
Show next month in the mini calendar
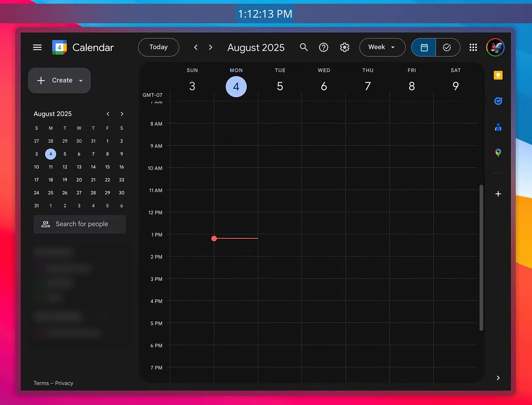[x=122, y=114]
